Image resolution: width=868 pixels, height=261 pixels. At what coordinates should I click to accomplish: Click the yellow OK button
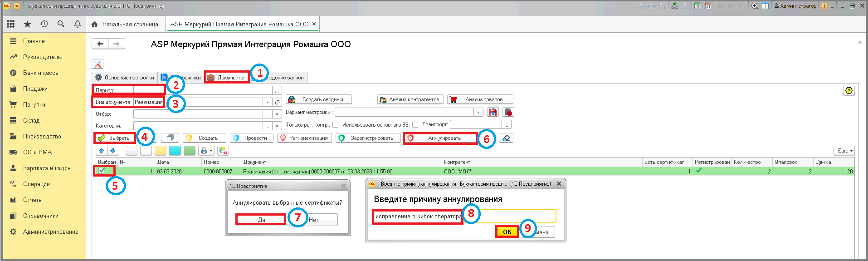point(507,231)
